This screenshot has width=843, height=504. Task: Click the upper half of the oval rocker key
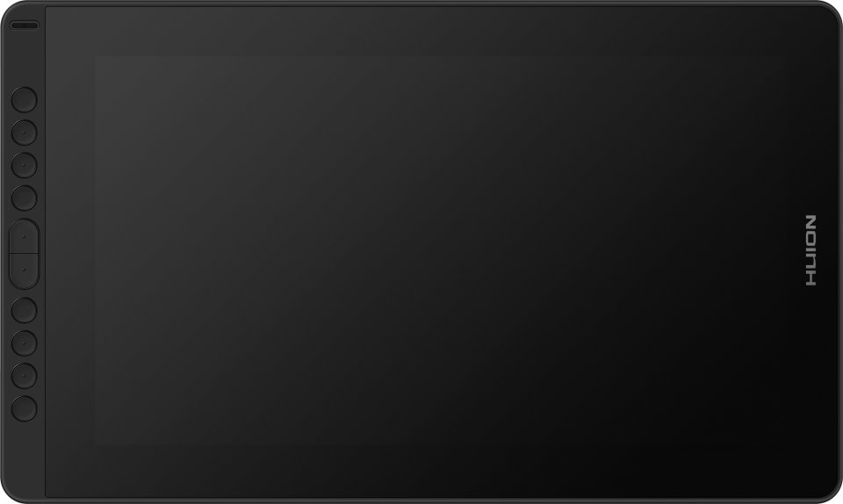(x=25, y=236)
